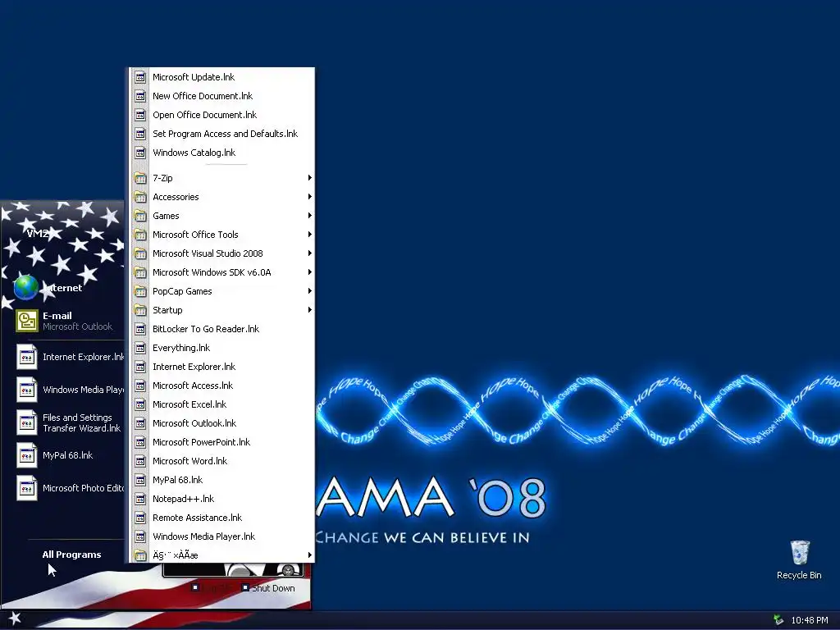Screen dimensions: 840x630
Task: Launch MyPal 68.lnk in Start menu left pane
Action: click(x=70, y=455)
